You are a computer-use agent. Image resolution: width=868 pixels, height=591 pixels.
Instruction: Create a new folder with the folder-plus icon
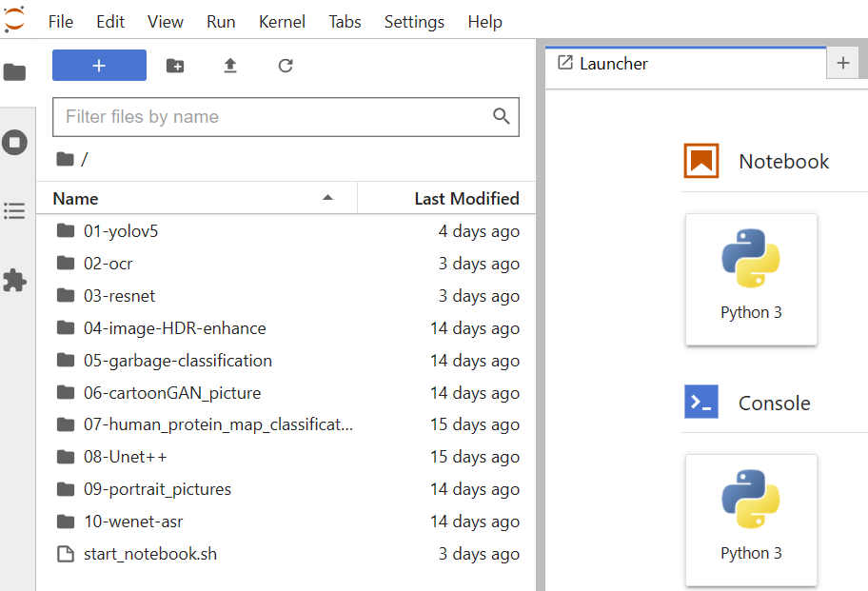point(175,66)
